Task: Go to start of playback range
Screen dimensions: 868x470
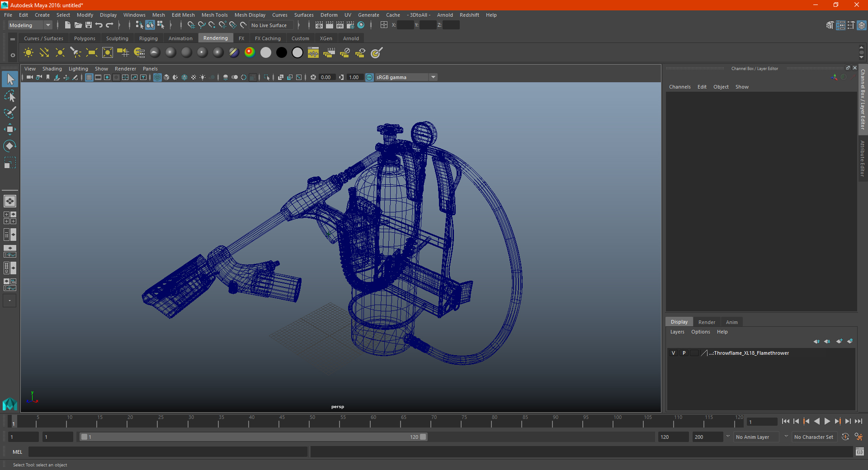Action: click(x=786, y=421)
